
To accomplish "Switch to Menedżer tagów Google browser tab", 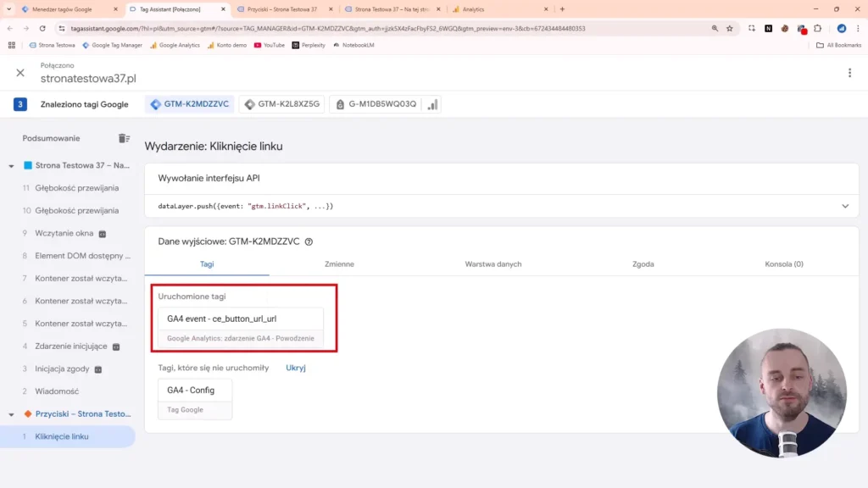I will click(70, 9).
